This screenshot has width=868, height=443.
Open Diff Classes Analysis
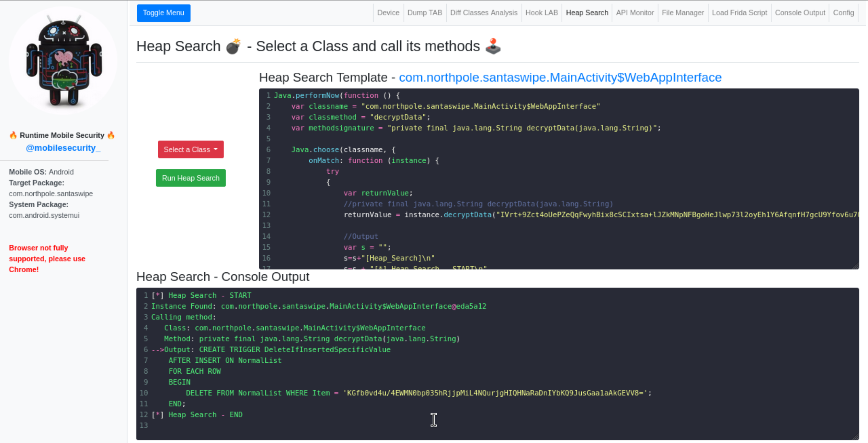484,13
